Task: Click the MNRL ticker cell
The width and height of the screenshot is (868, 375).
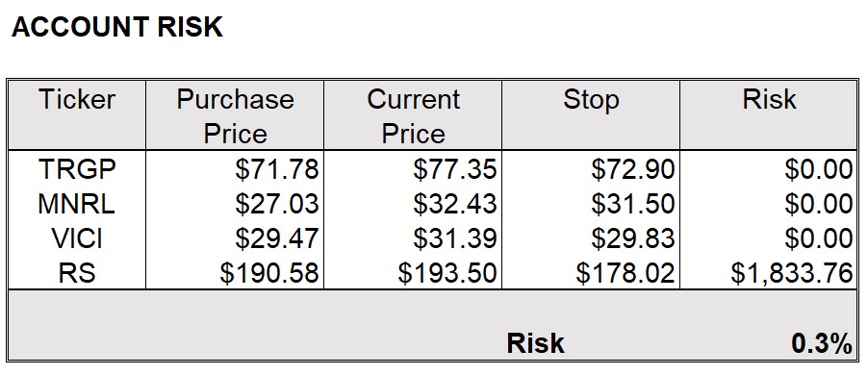Action: tap(77, 204)
